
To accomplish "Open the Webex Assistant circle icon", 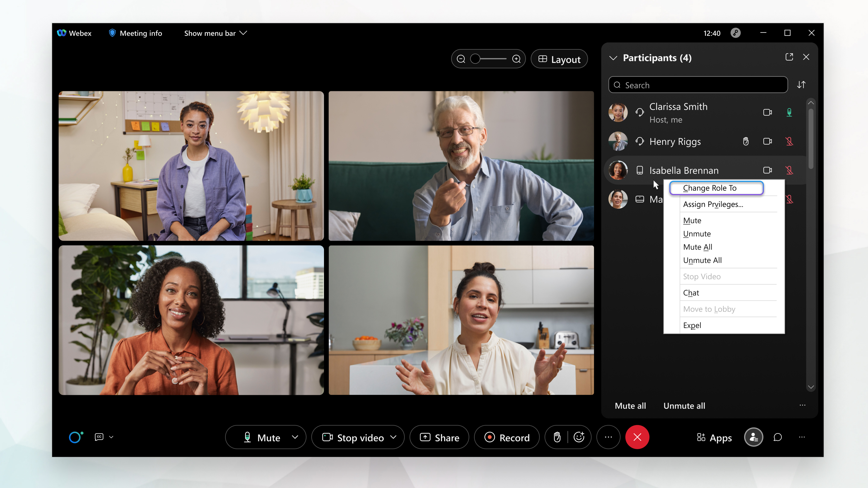I will click(x=75, y=437).
